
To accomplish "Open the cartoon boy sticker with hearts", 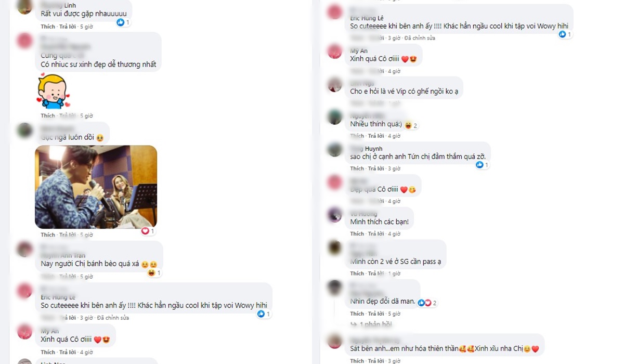I will 53,92.
